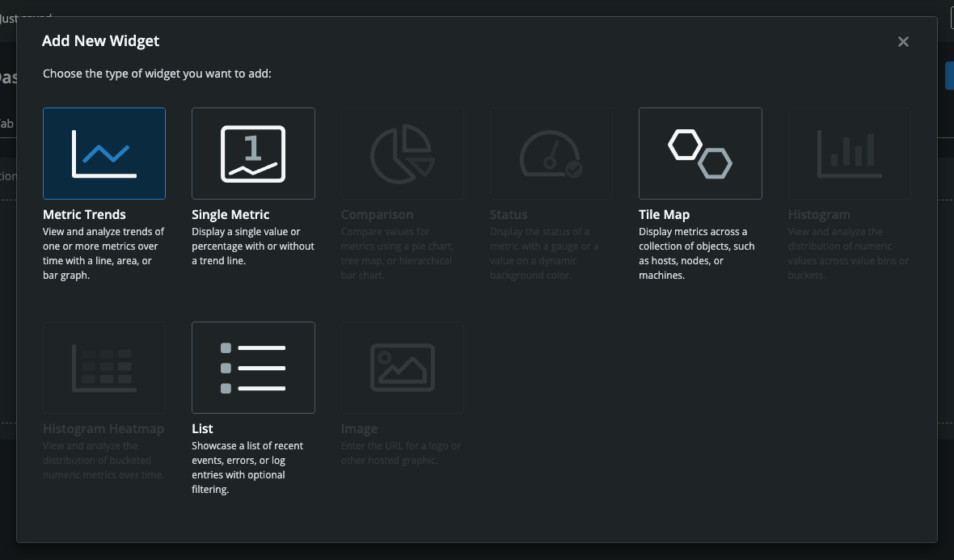Select the Metric Trends widget icon
The height and width of the screenshot is (560, 954).
[103, 154]
